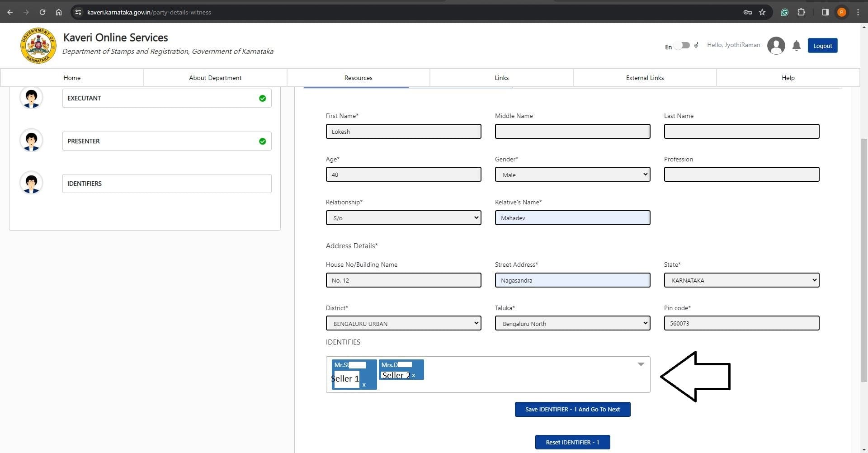Screen dimensions: 868x453
Task: Bookmark page with the star icon
Action: (762, 12)
